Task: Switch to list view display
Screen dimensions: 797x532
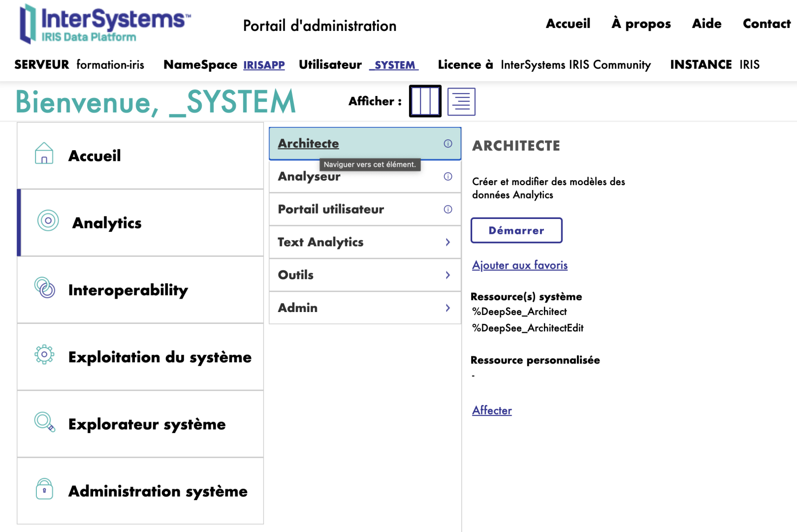Action: click(x=461, y=102)
